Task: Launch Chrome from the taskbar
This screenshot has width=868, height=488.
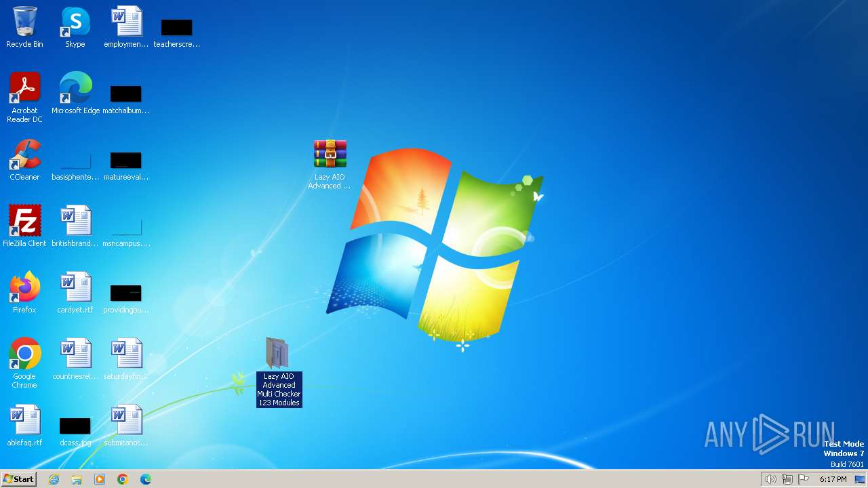Action: tap(123, 479)
